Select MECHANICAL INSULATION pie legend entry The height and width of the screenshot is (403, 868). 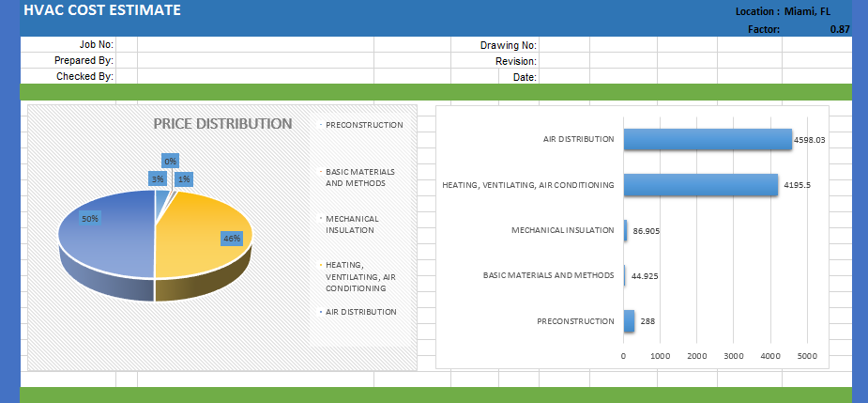(350, 225)
